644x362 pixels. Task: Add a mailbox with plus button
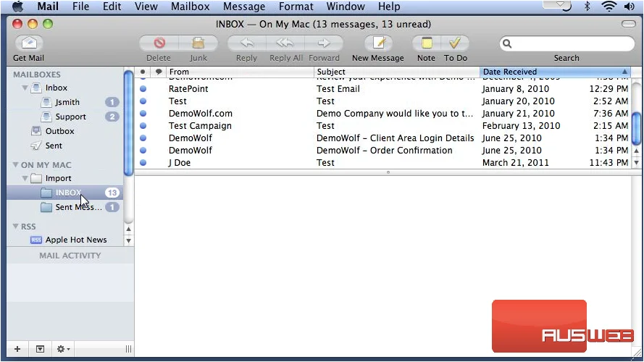point(17,349)
